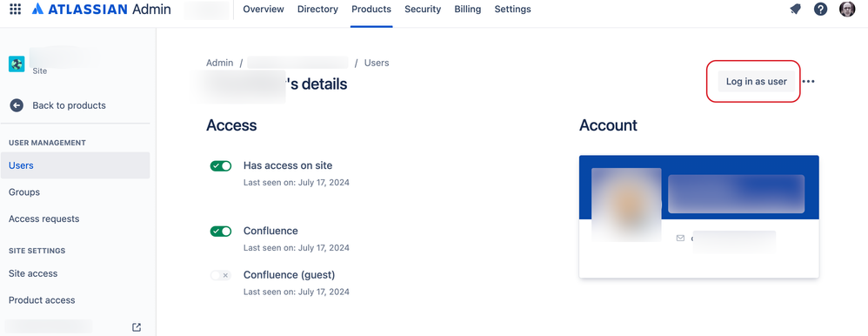Screen dimensions: 868x336
Task: Open the Directory tab
Action: click(317, 9)
